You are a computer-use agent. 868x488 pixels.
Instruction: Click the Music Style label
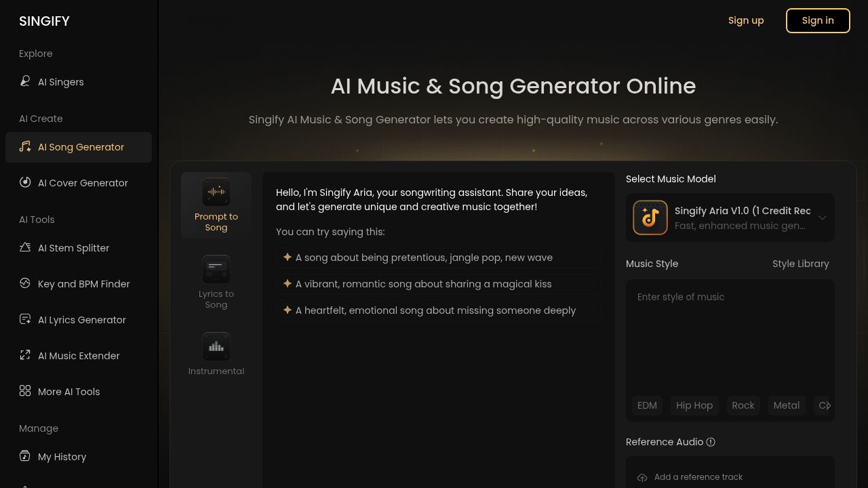[652, 264]
